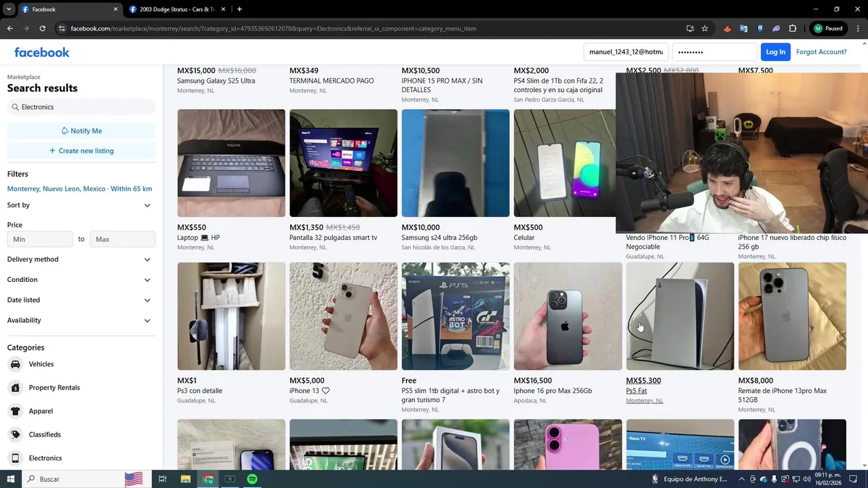Open the PS5 slim astro bot listing photo

[x=456, y=317]
